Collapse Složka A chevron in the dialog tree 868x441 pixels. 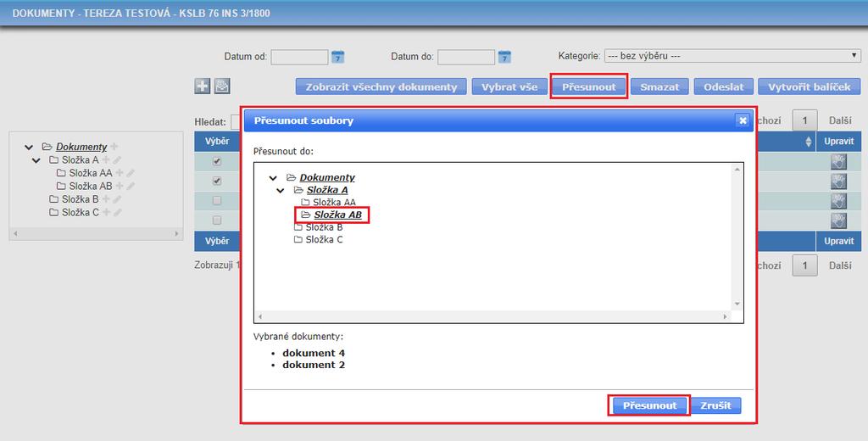point(281,191)
